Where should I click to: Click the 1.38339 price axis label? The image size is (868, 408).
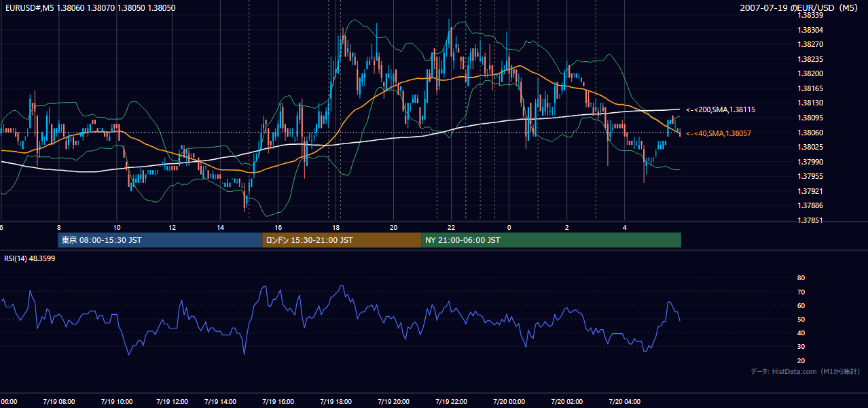pyautogui.click(x=812, y=15)
